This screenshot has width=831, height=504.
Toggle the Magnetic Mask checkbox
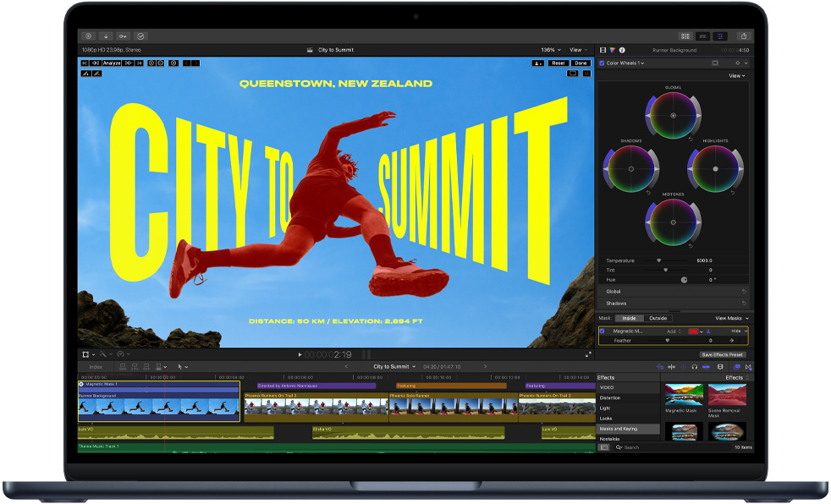click(603, 331)
